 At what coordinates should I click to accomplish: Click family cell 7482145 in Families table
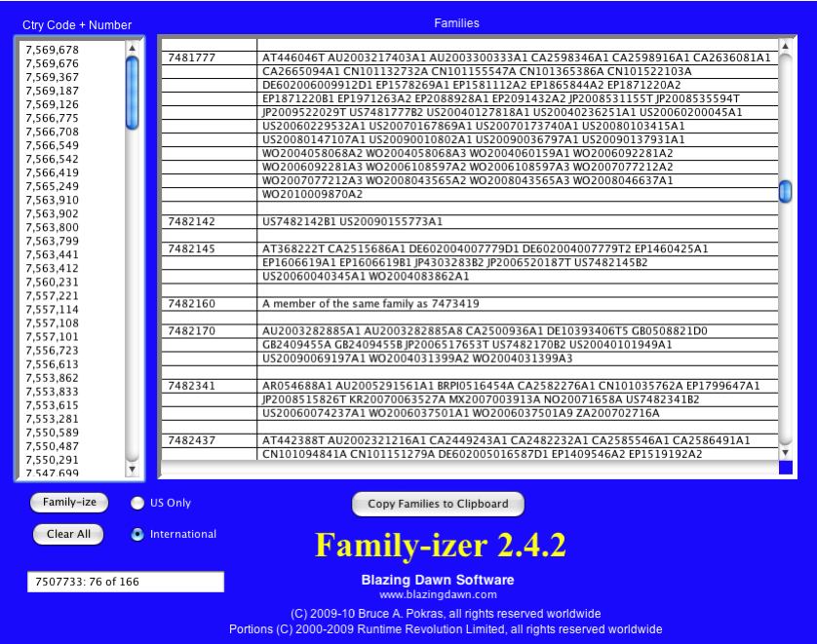pos(210,248)
